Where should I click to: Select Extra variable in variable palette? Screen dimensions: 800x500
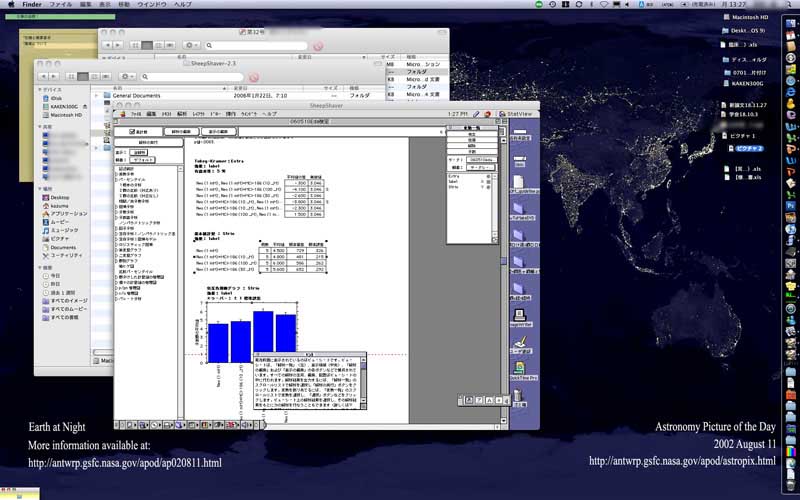454,176
